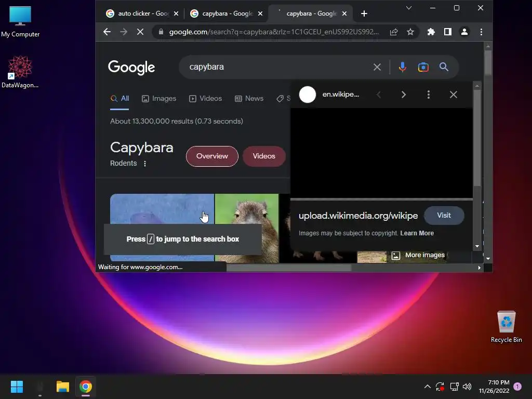Screen dimensions: 532x399
Task: Select the DataWagon desktop shortcut
Action: point(20,72)
